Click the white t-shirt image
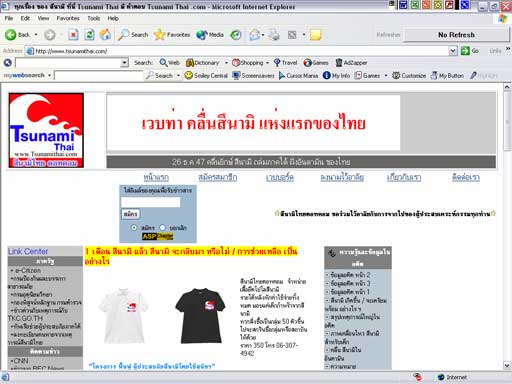Screen dimensions: 512x384 [x=124, y=315]
